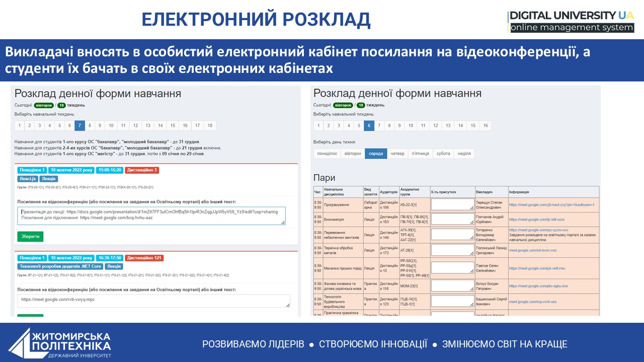Open the п'ятниця day tab
The width and height of the screenshot is (644, 362).
tap(420, 154)
